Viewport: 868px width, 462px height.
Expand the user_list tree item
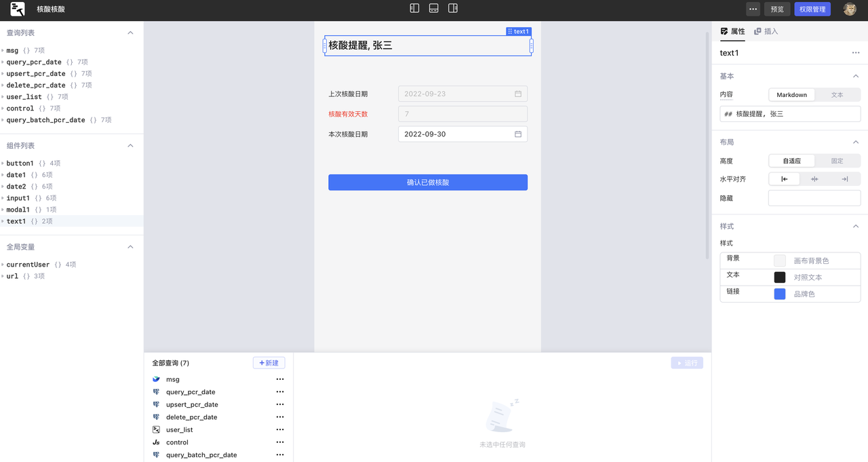click(3, 97)
